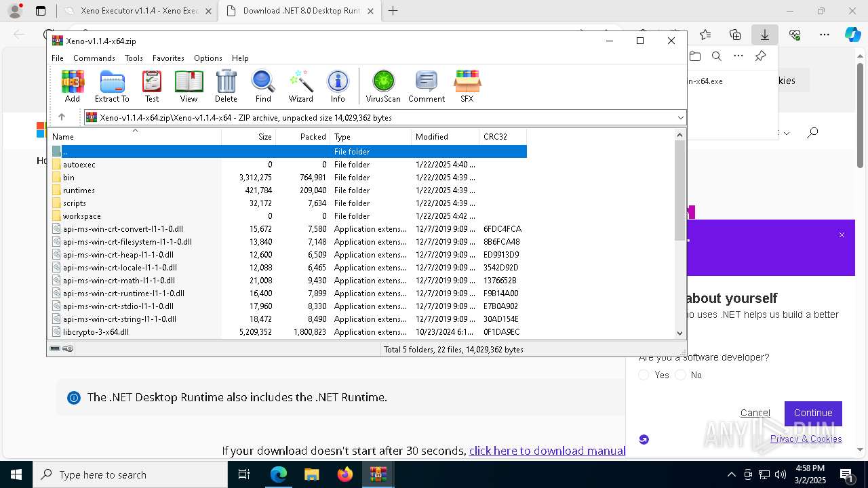Show hidden system tray icons chevron
The width and height of the screenshot is (868, 488).
click(x=731, y=474)
